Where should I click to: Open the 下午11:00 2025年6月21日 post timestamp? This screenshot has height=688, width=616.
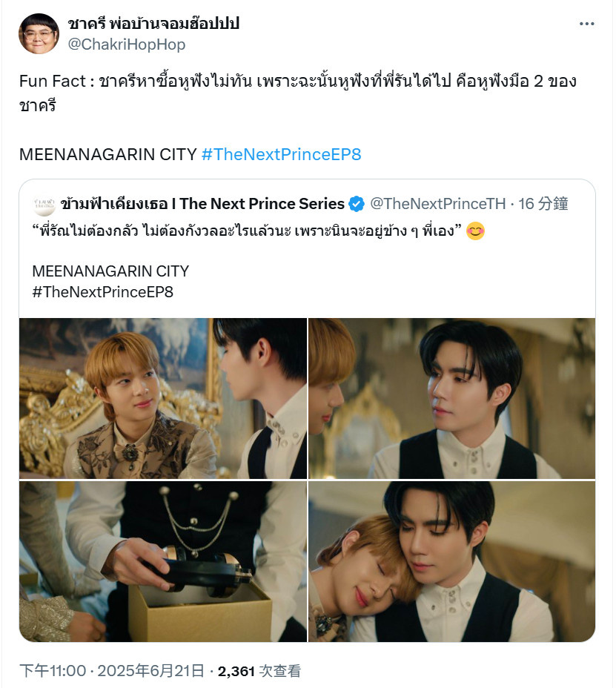112,671
